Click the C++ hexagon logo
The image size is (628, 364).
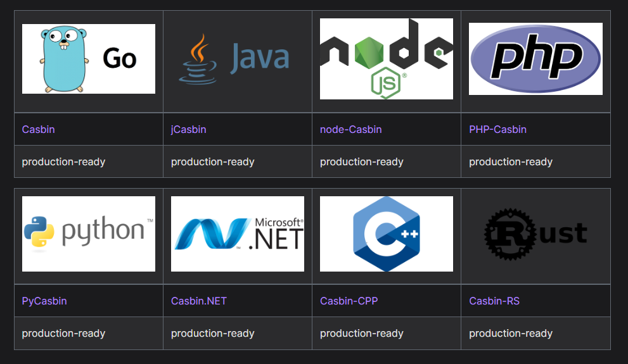click(x=387, y=234)
